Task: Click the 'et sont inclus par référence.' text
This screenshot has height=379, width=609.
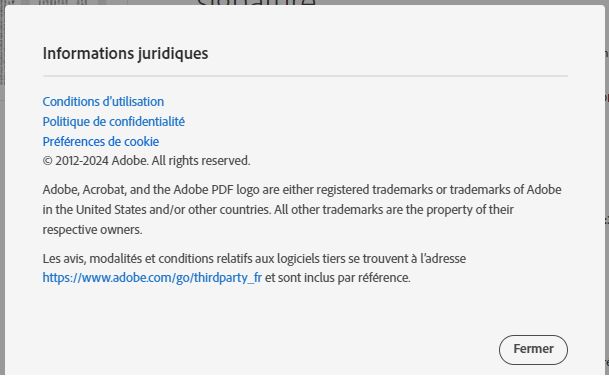Action: 338,278
